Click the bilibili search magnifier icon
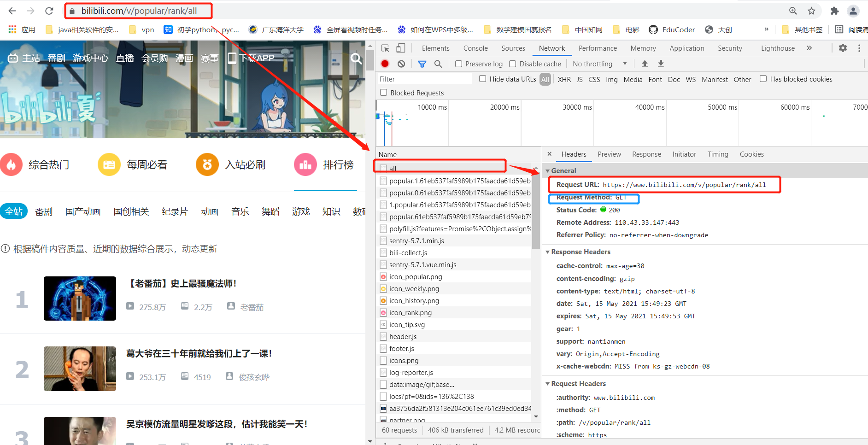The height and width of the screenshot is (445, 868). [x=356, y=58]
